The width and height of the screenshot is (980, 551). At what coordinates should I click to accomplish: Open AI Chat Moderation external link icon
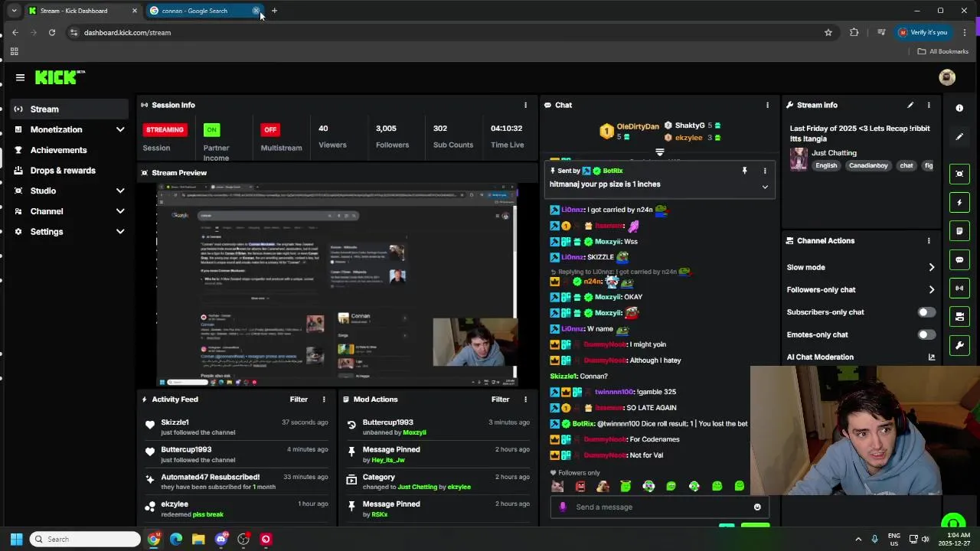pyautogui.click(x=931, y=357)
